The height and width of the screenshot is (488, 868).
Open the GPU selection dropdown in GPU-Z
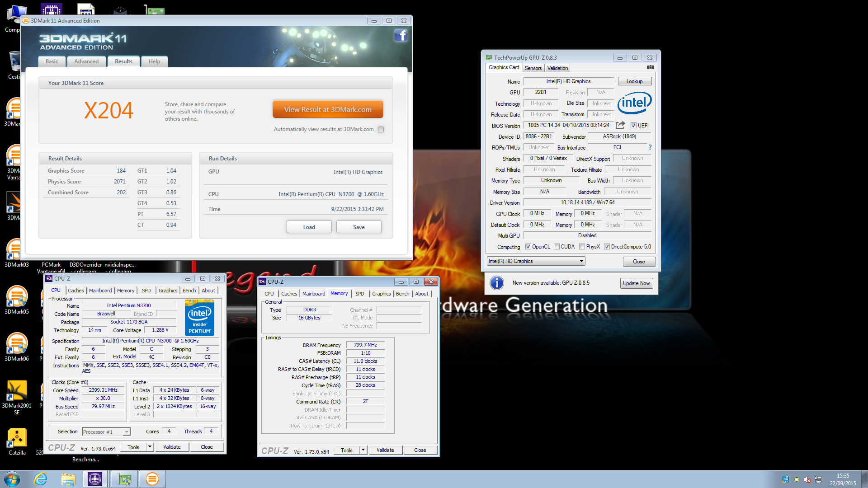point(536,261)
